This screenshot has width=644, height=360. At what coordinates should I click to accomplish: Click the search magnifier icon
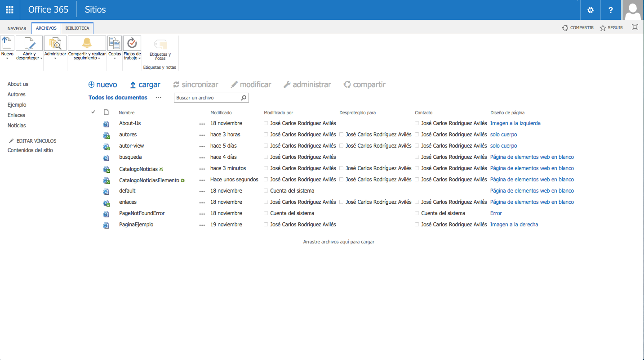click(244, 98)
